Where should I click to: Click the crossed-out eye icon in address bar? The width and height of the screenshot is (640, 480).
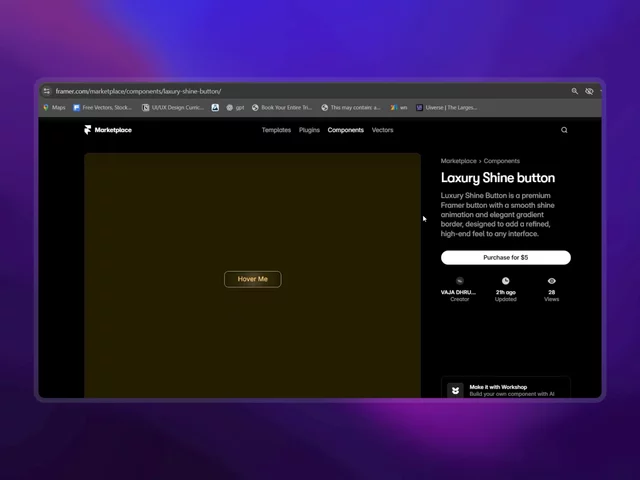tap(589, 91)
